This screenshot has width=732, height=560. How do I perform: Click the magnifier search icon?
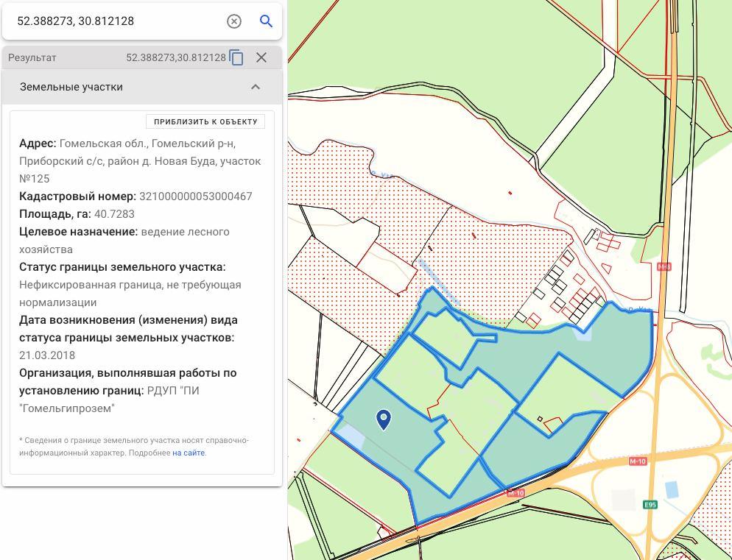click(x=267, y=21)
